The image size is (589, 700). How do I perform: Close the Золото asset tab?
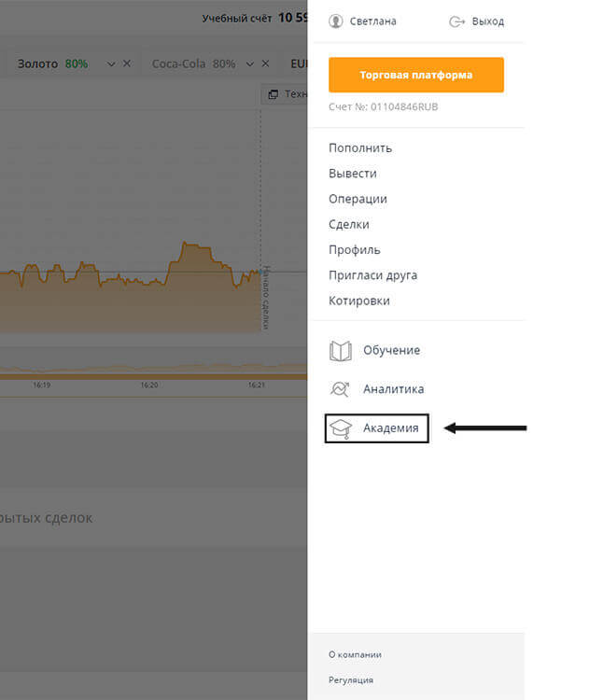coord(128,64)
